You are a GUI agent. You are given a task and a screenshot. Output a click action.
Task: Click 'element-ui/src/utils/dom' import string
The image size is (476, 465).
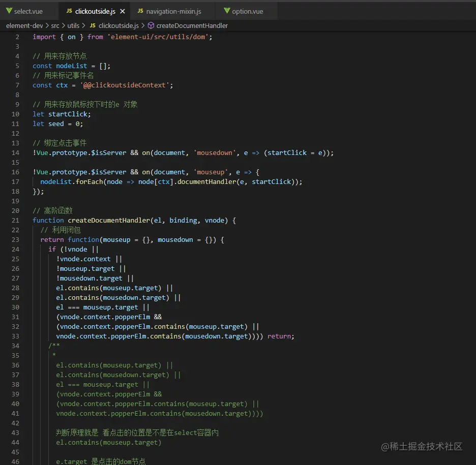[158, 37]
